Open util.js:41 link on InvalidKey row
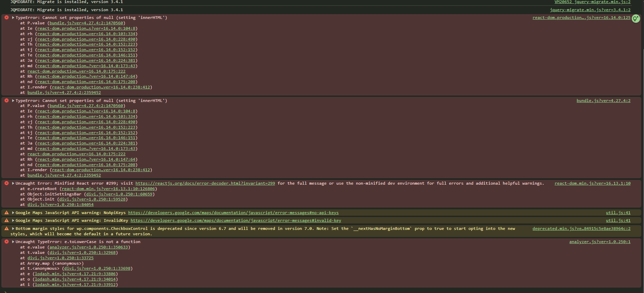Viewport: 644px width, 293px height. (618, 220)
